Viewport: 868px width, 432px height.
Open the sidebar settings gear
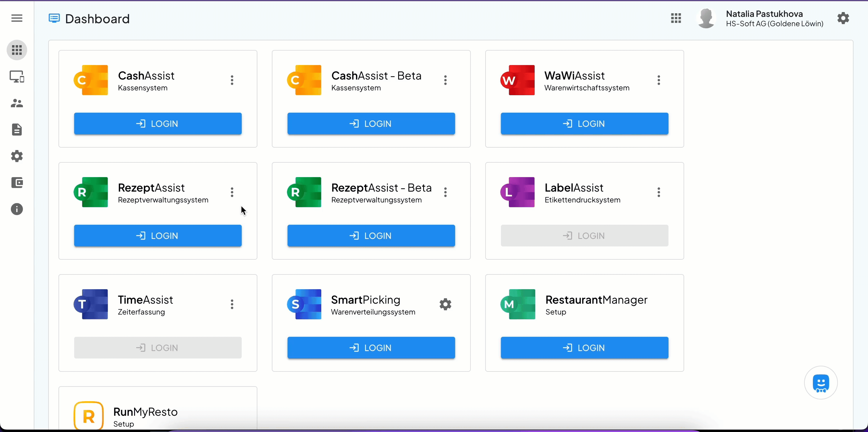click(17, 156)
